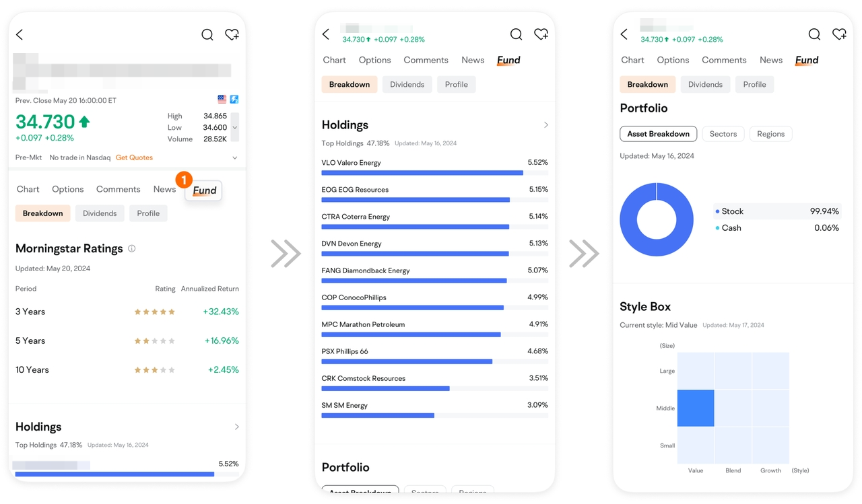862x504 pixels.
Task: Select the Fund tab on the right screen
Action: tap(807, 60)
